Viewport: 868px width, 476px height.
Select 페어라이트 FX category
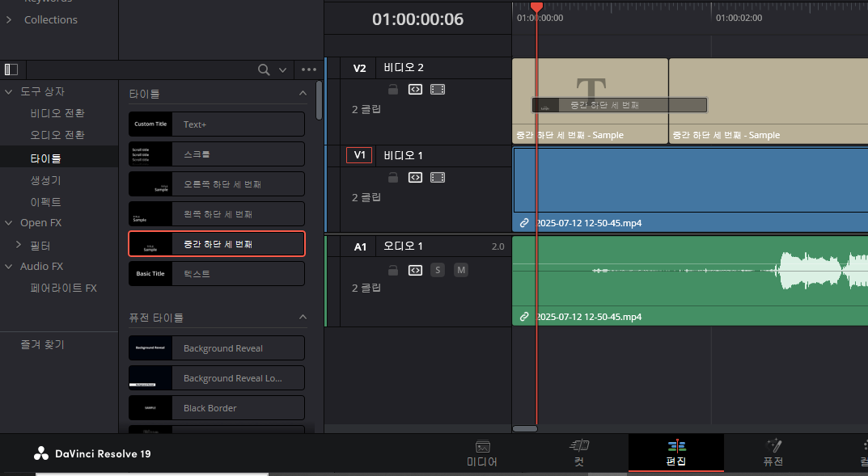pos(64,288)
